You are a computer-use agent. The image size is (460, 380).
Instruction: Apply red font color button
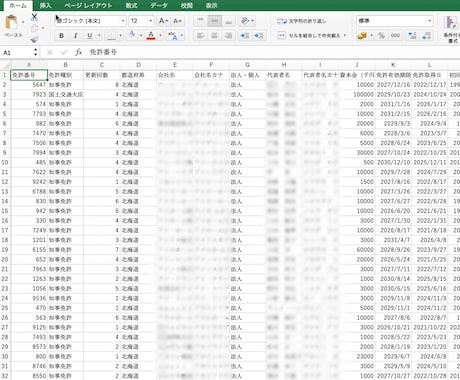point(151,35)
